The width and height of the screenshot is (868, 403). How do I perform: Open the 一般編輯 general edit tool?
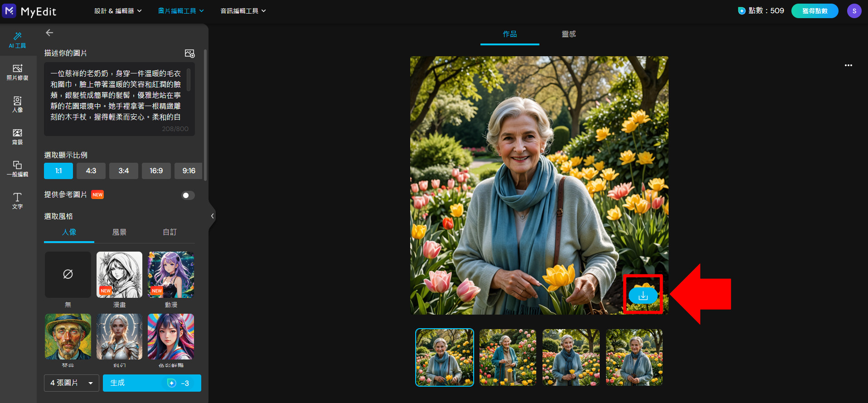18,169
